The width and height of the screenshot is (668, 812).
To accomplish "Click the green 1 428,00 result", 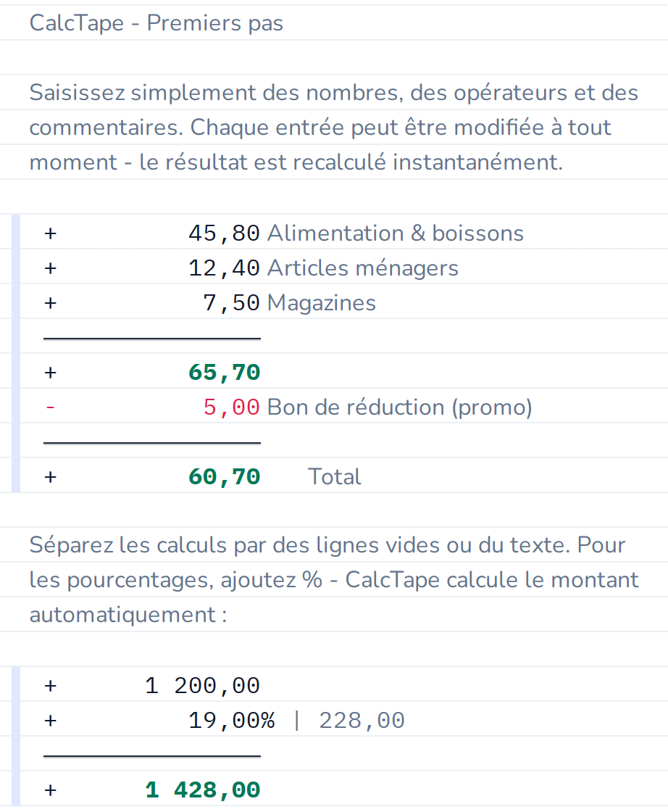I will 202,790.
